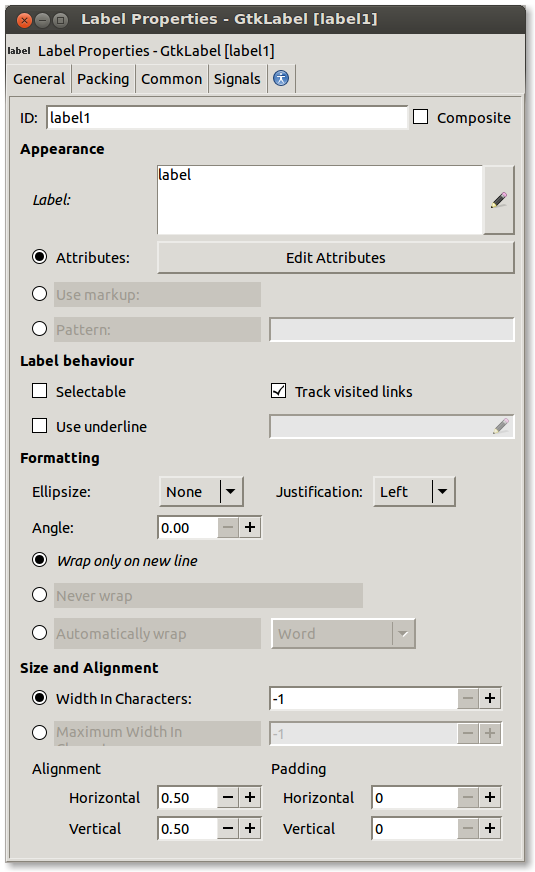This screenshot has width=535, height=872.
Task: Increase Width In Characters with plus
Action: [x=490, y=698]
